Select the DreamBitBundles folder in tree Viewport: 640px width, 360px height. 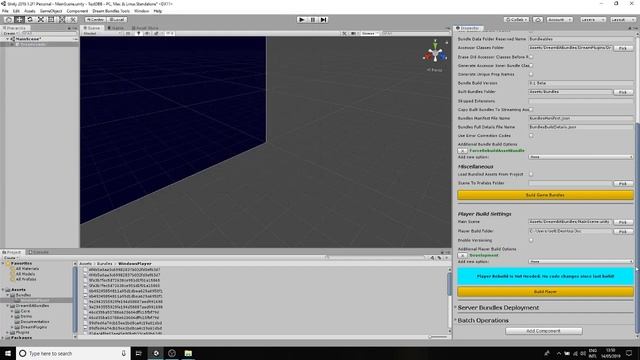[32, 306]
